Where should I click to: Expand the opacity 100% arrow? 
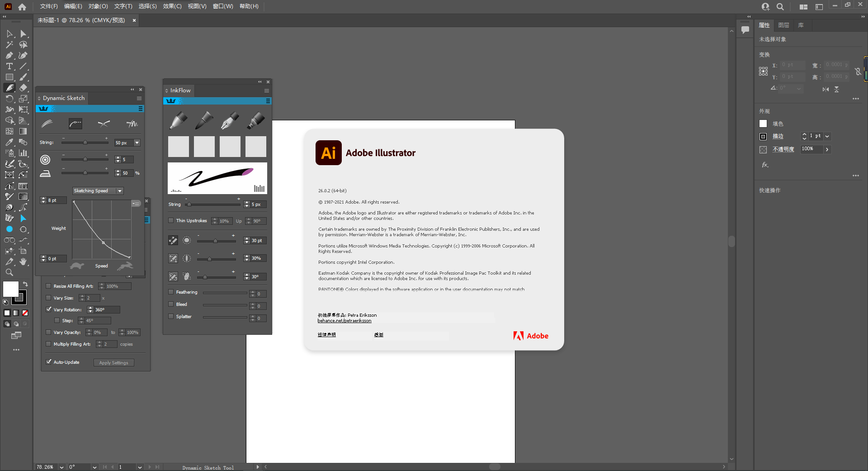coord(827,149)
